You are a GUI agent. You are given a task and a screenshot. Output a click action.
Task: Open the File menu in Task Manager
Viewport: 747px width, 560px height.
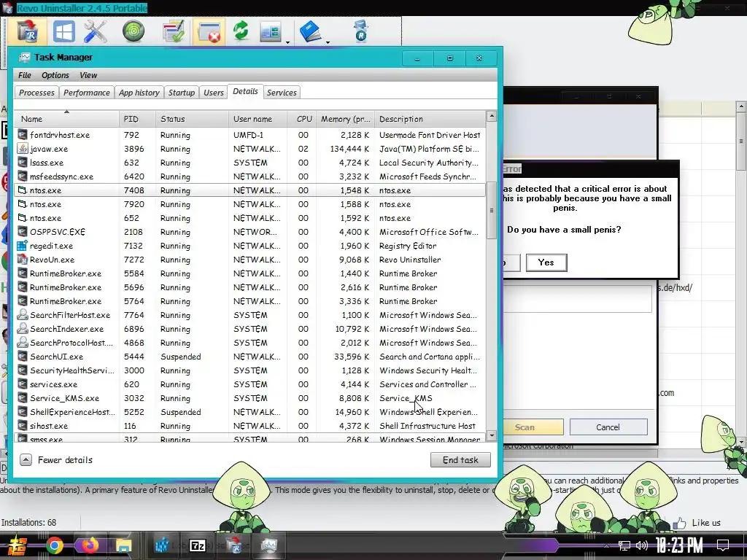[x=25, y=75]
